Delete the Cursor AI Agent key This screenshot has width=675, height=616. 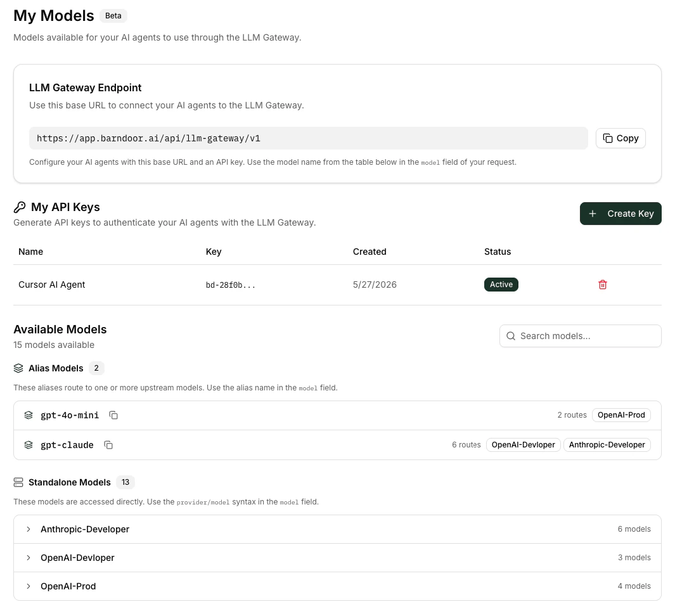[602, 285]
